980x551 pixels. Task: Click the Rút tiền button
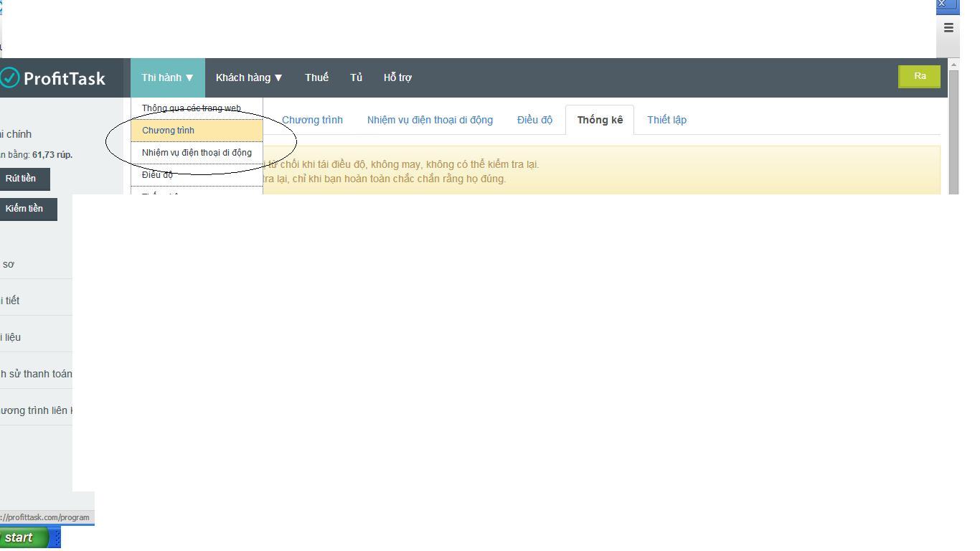(x=24, y=179)
